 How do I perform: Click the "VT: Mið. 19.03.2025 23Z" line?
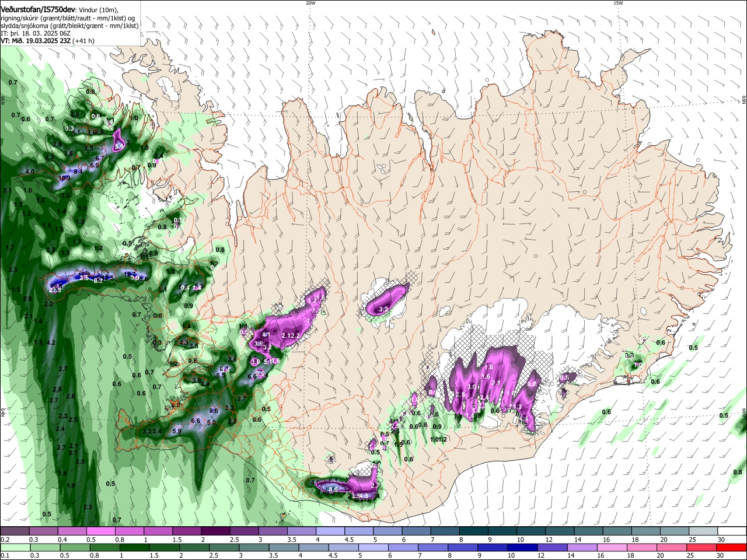(x=36, y=41)
